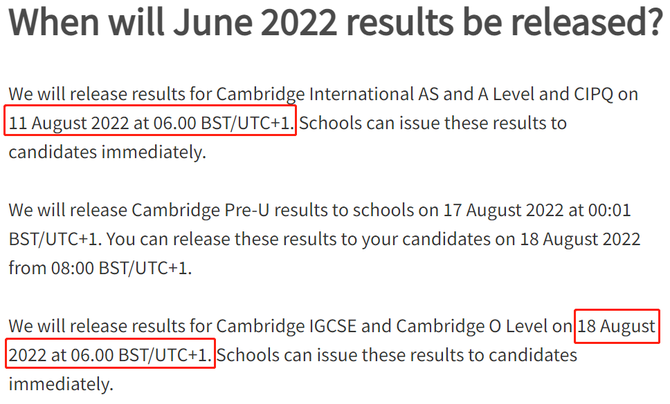Click the highlighted '18 August' date in the last paragraph

[x=617, y=326]
